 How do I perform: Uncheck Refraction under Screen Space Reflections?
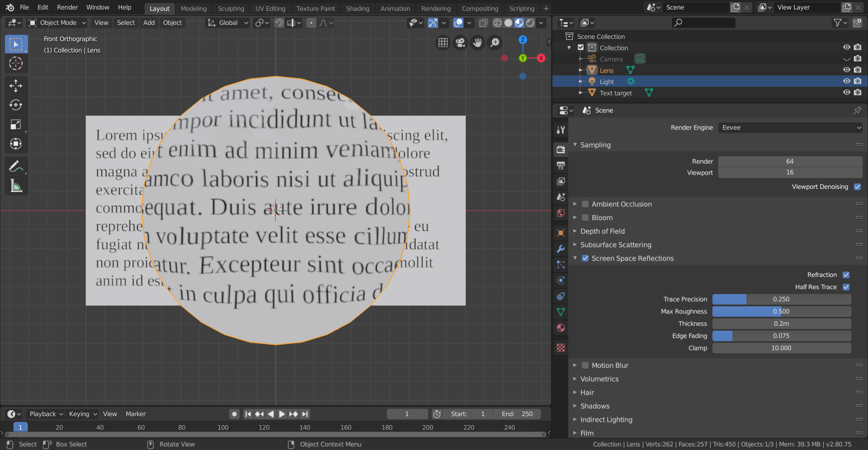pyautogui.click(x=846, y=275)
